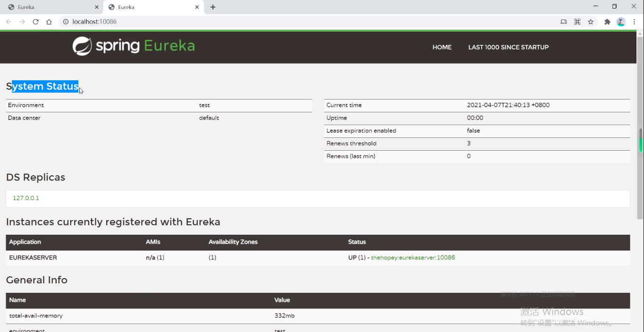Click the site info icon in address bar

pos(66,22)
